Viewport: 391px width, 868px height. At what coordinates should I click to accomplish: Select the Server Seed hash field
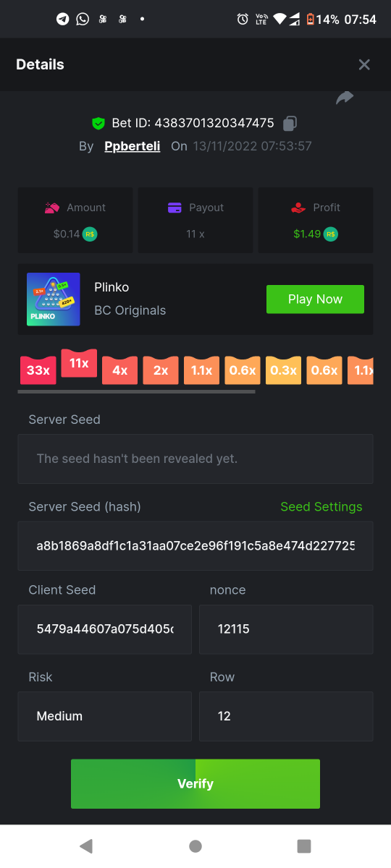tap(195, 545)
